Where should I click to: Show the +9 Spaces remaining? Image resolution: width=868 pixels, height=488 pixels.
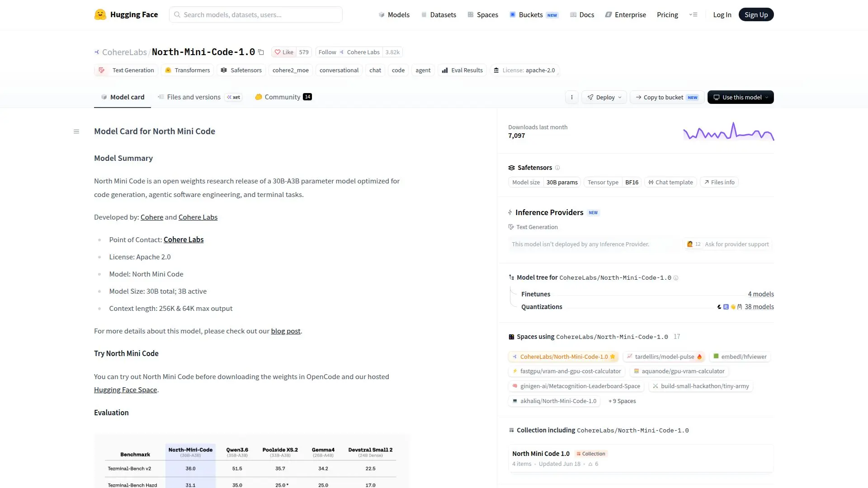click(x=622, y=401)
